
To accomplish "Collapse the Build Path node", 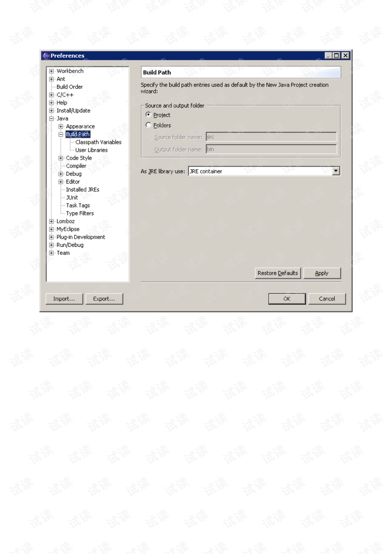I will pos(61,134).
